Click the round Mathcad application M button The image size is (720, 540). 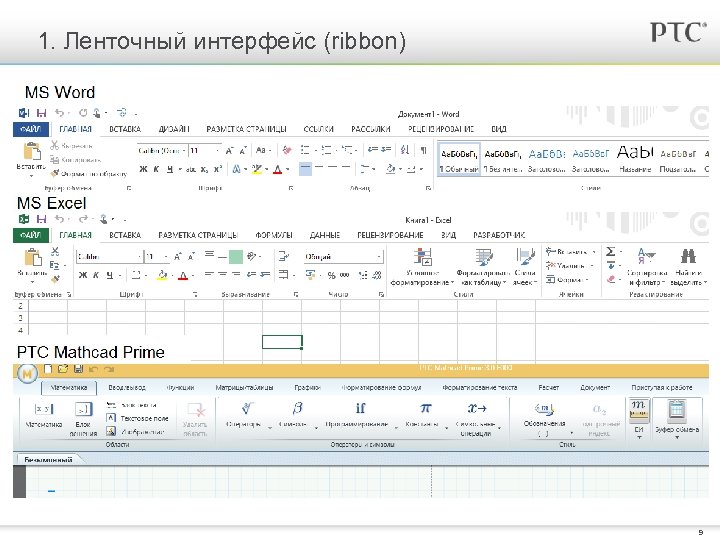tap(27, 373)
